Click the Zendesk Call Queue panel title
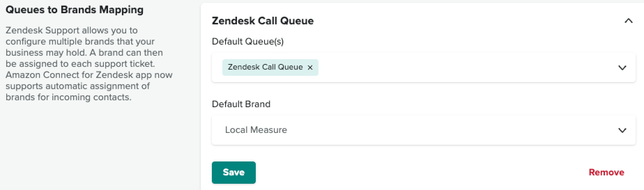The height and width of the screenshot is (190, 644). click(x=263, y=21)
